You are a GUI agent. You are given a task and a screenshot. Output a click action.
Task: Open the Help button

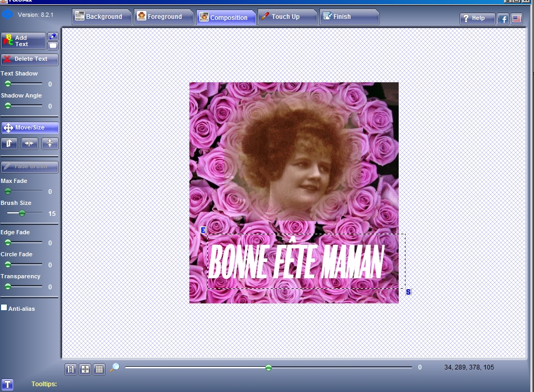[477, 18]
